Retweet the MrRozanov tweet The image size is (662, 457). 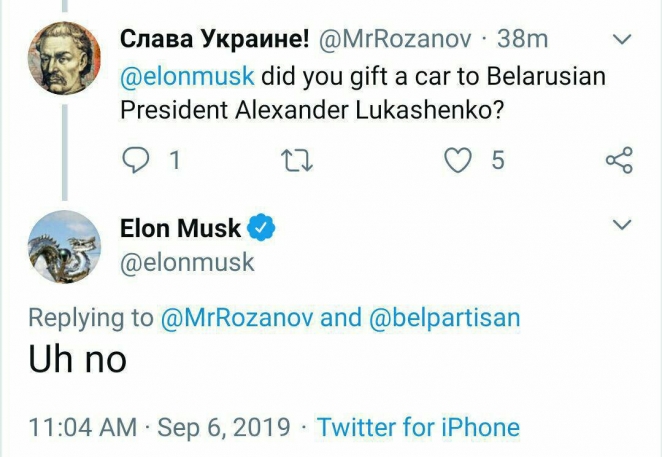point(297,160)
